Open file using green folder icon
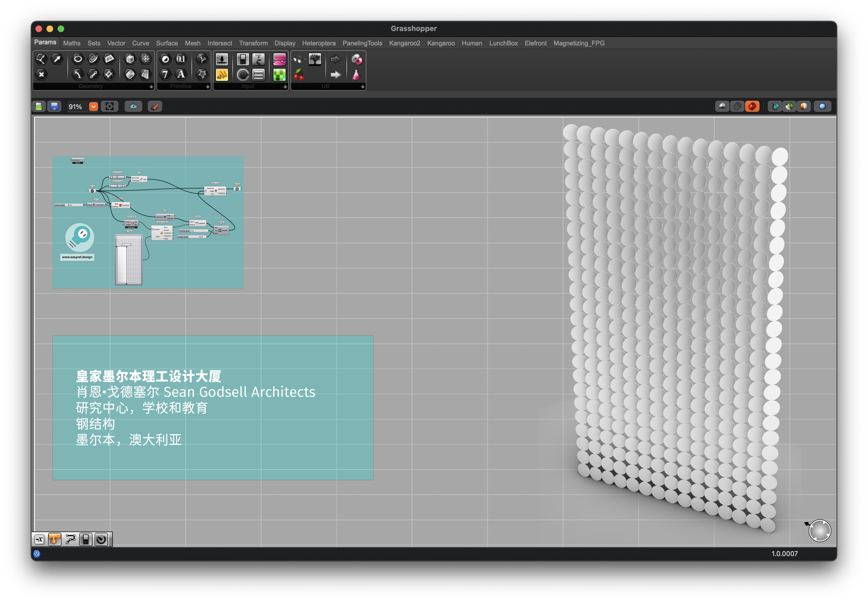This screenshot has width=868, height=602. tap(39, 107)
